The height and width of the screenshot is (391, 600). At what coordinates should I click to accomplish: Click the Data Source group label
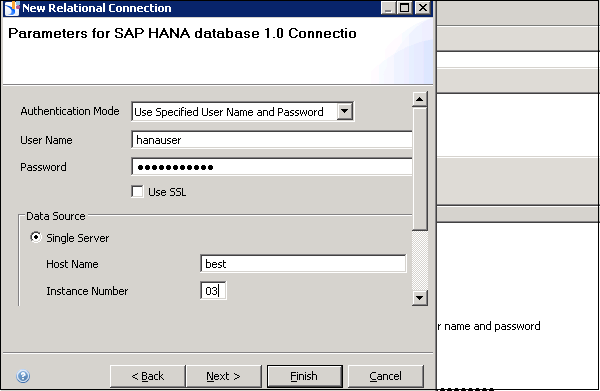point(56,216)
